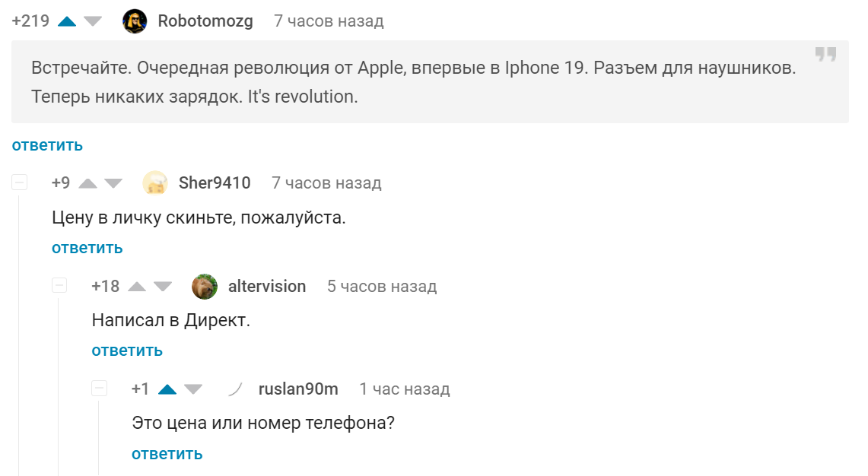Screen dimensions: 868x476
Task: Open Robotomozg's avatar
Action: 135,21
